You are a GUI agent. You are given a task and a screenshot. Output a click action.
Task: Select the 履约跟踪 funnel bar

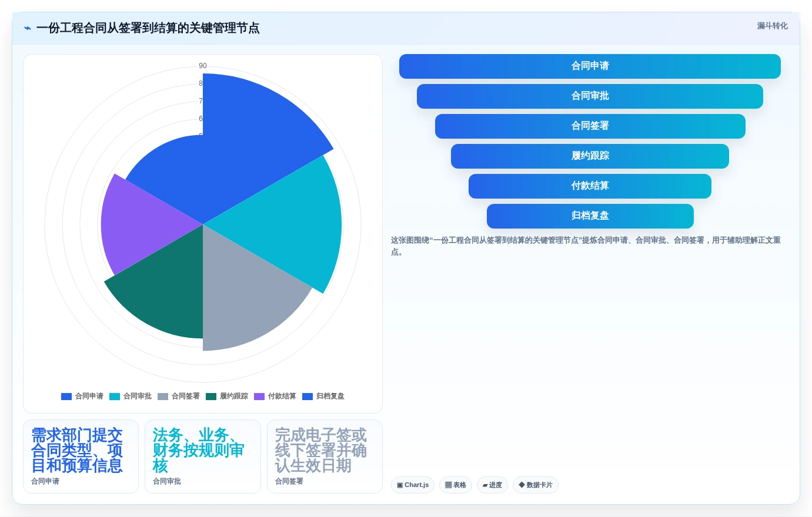pos(590,156)
